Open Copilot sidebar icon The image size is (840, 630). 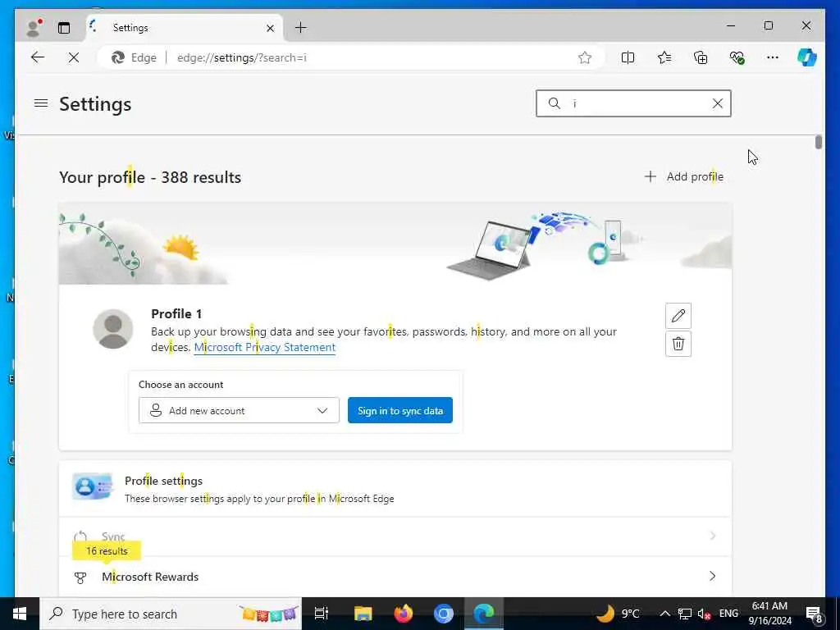[x=807, y=57]
